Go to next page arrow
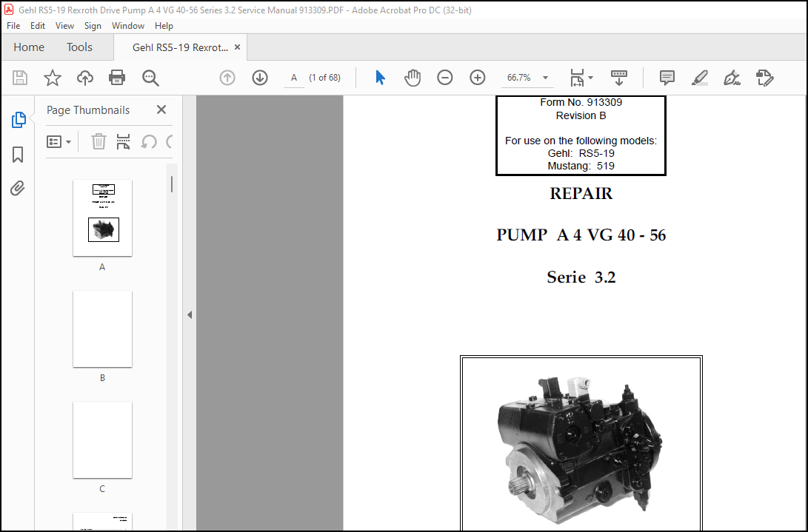 [260, 78]
